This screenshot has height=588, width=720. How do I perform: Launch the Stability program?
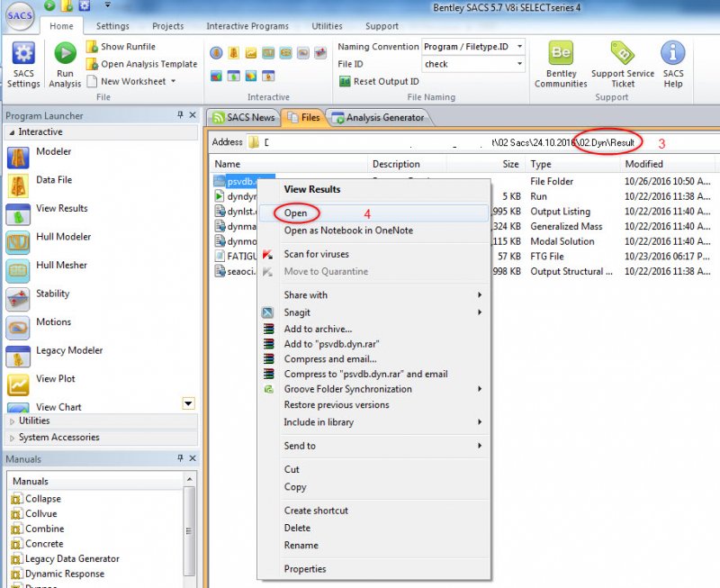pyautogui.click(x=38, y=300)
